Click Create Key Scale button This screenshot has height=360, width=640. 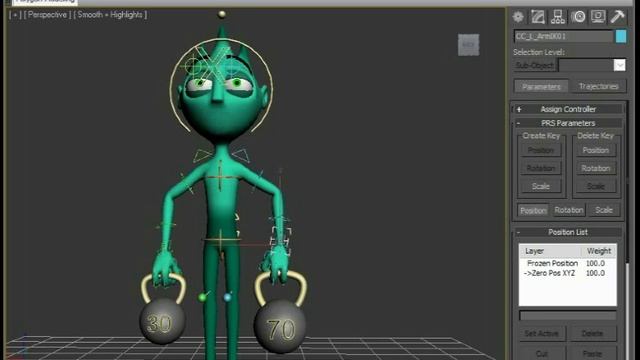(x=540, y=186)
